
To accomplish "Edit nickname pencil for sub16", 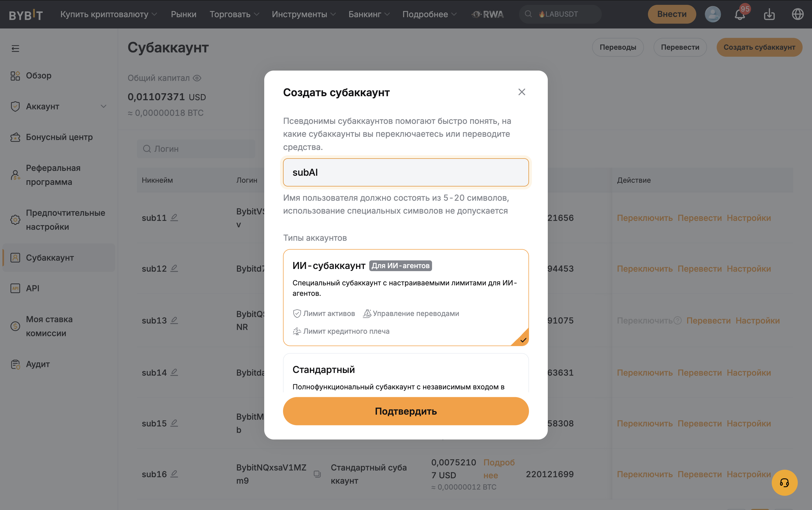I will [x=174, y=474].
